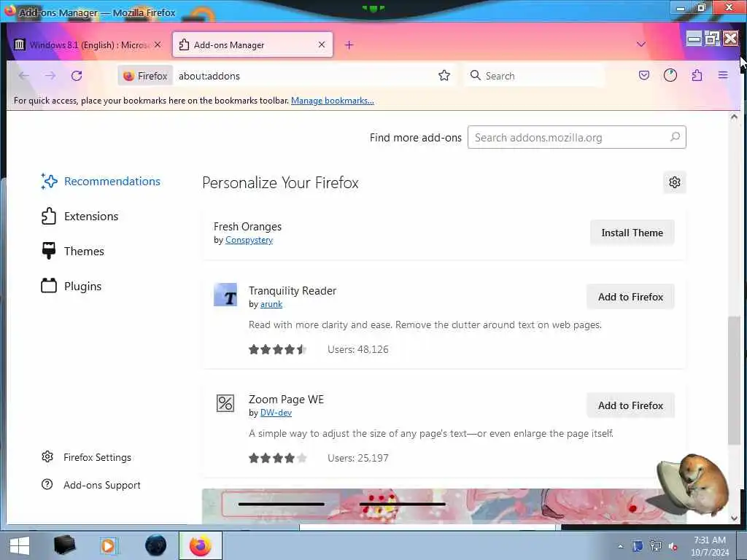This screenshot has width=747, height=560.
Task: Select the Add-ons Manager tab
Action: click(x=252, y=44)
